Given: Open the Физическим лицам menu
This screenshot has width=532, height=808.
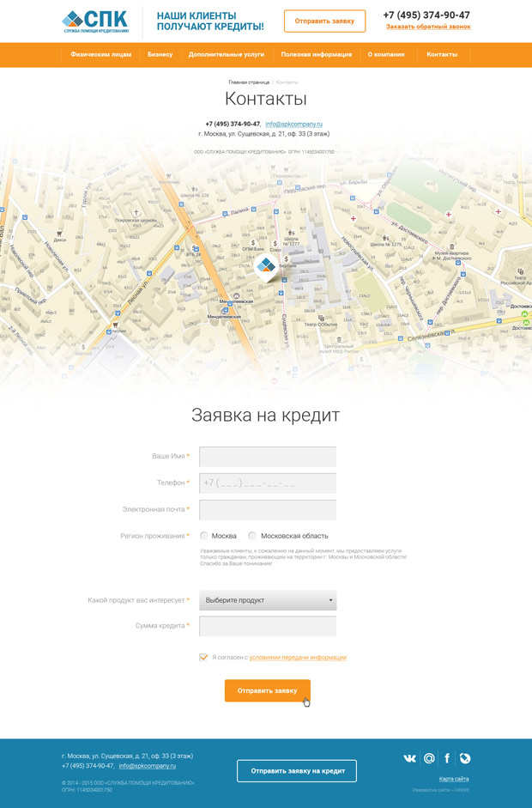Looking at the screenshot, I should (101, 54).
